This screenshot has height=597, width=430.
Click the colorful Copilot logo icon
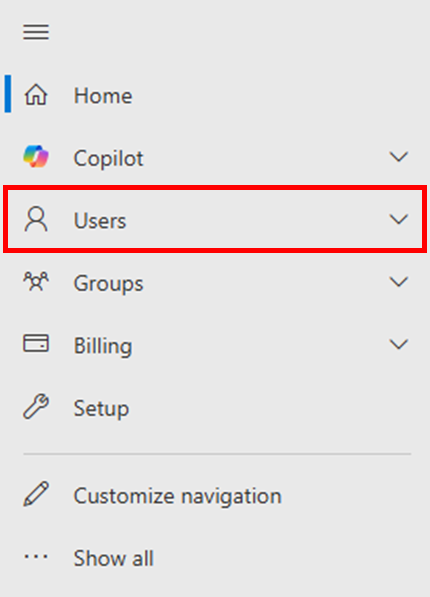[x=36, y=156]
